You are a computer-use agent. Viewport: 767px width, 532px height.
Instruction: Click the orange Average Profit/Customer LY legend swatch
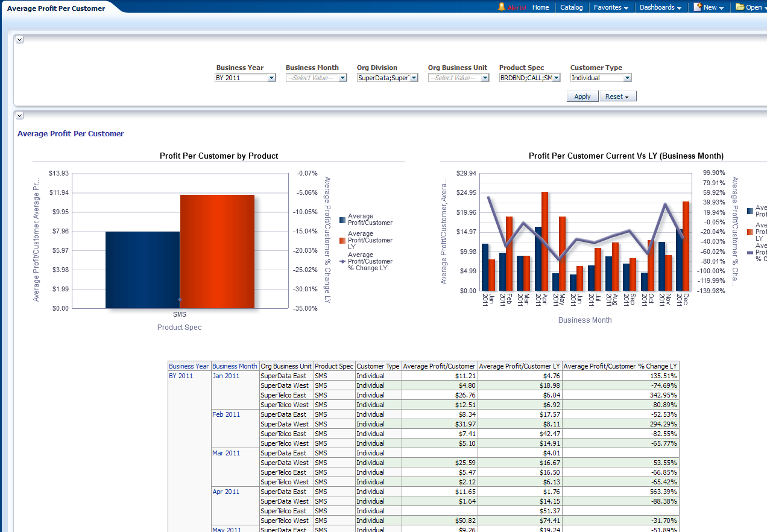(x=342, y=241)
